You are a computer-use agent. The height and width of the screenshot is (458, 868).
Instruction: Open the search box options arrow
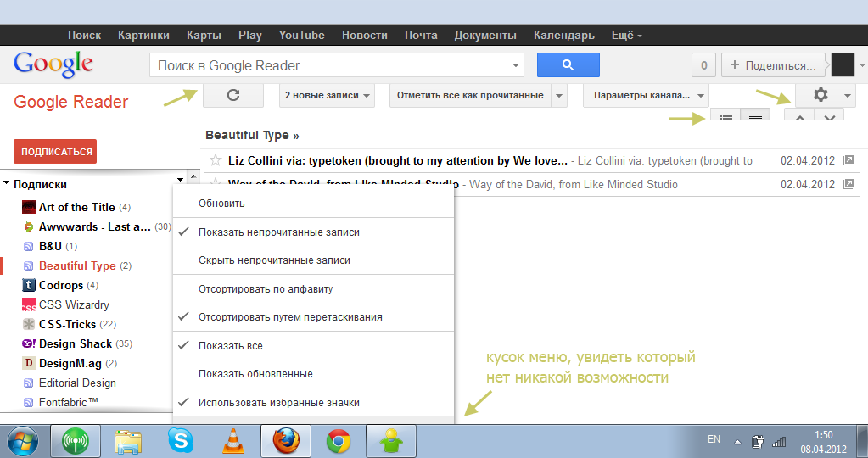(x=515, y=65)
